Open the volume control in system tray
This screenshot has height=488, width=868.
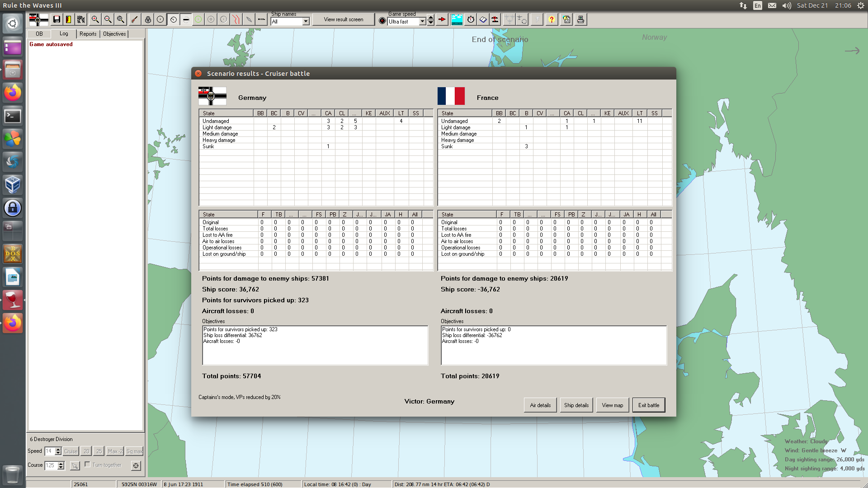click(x=787, y=5)
